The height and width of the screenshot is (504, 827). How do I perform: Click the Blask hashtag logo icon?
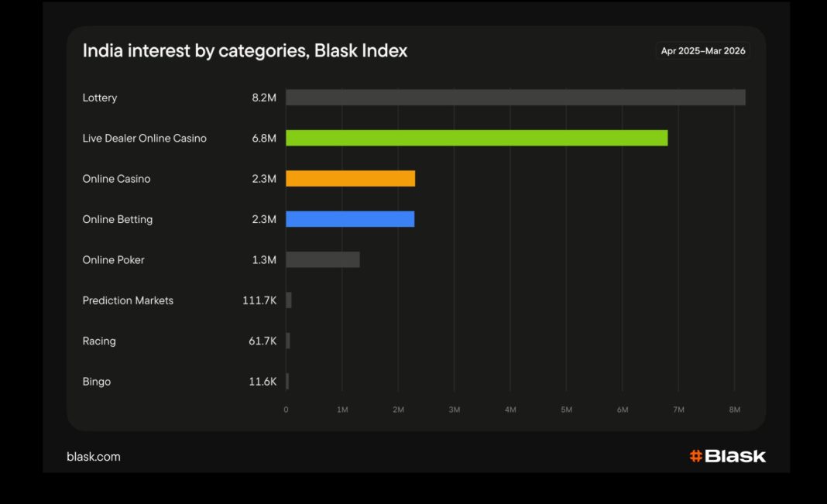point(695,456)
